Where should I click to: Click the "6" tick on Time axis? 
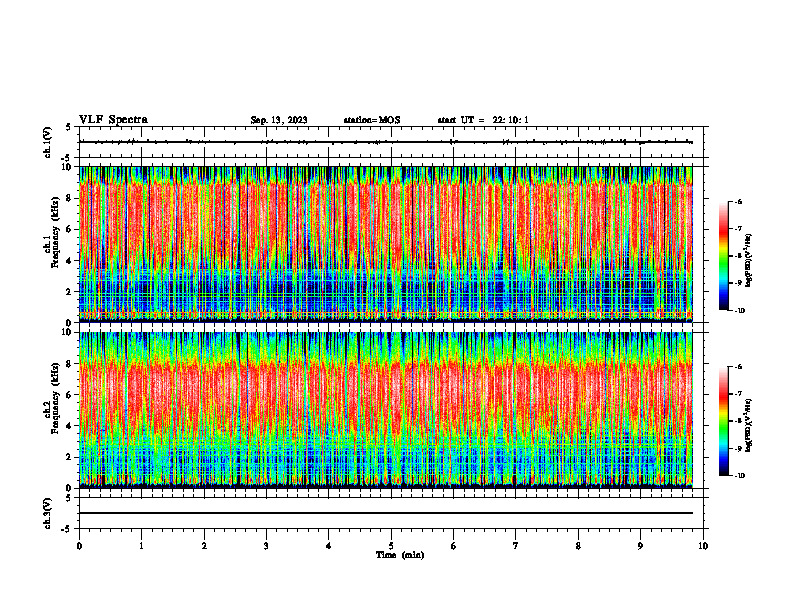coord(454,546)
